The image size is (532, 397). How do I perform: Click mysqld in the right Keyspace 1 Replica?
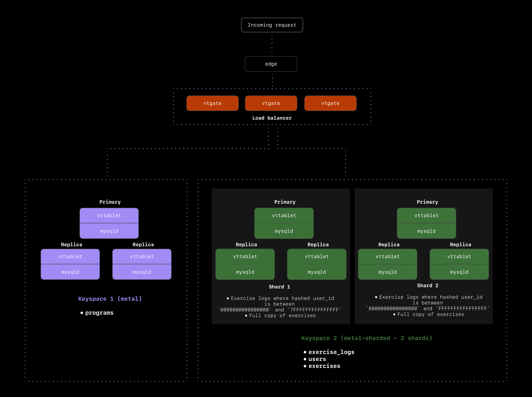(142, 272)
